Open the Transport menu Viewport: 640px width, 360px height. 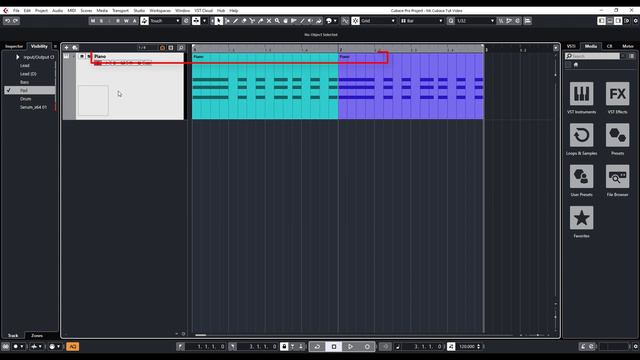(x=120, y=11)
